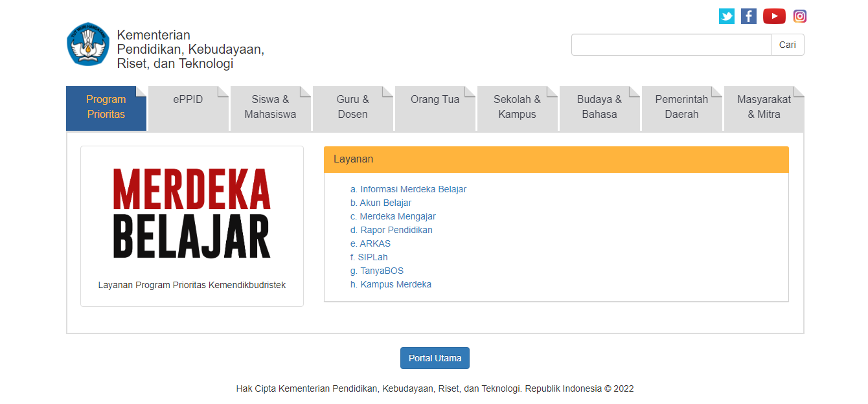Switch to the ePPID tab

188,108
